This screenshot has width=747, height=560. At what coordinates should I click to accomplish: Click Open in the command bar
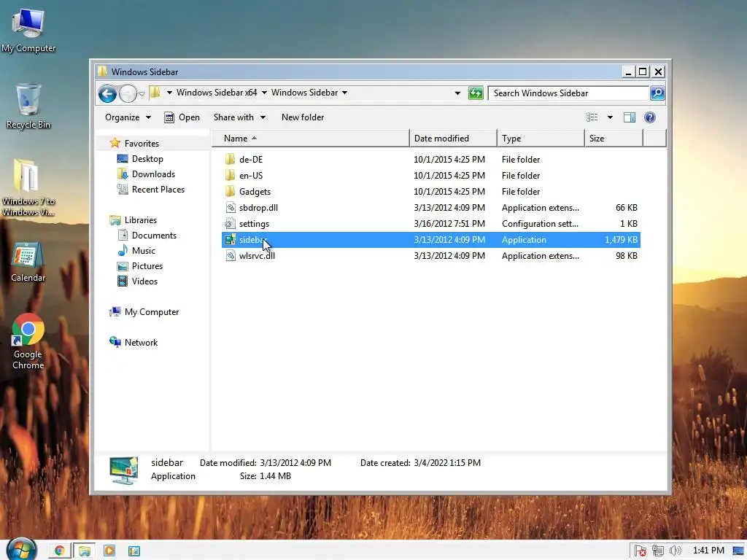click(x=182, y=117)
